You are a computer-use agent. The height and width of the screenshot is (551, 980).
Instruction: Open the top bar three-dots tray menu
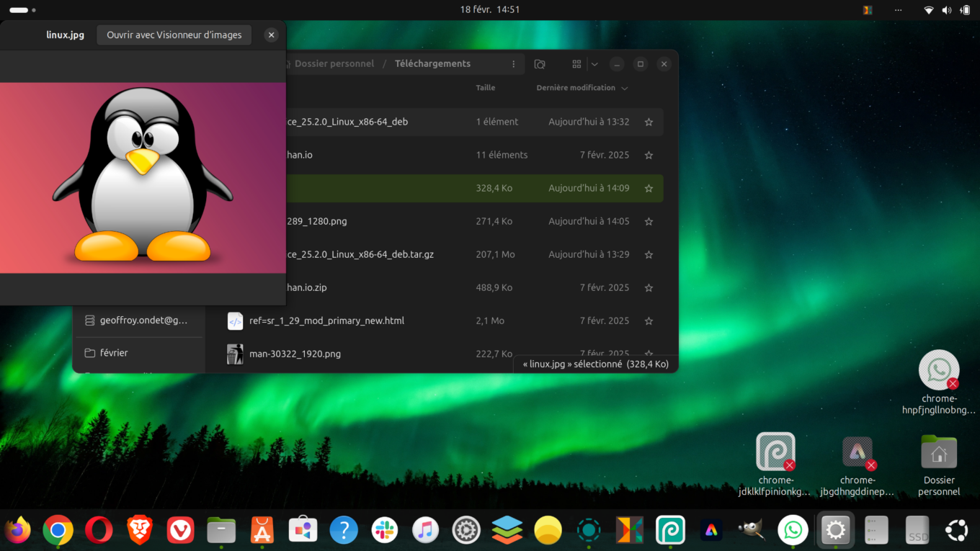tap(898, 10)
